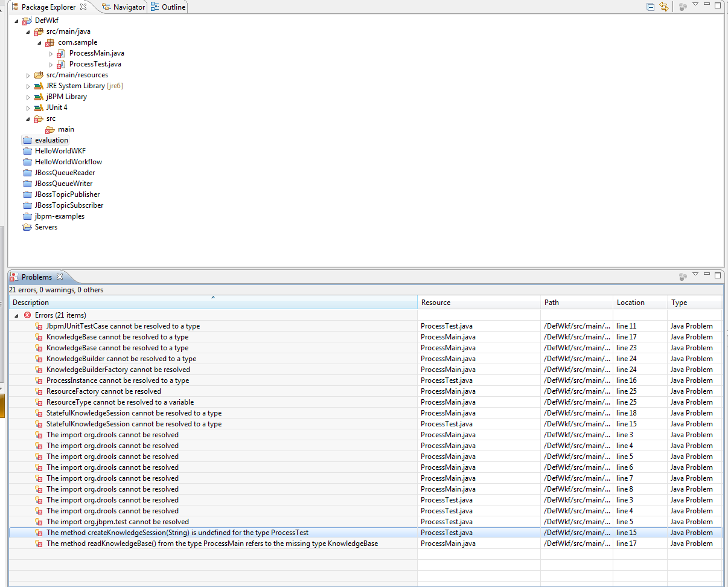
Task: Open the Package Explorer view menu
Action: tap(695, 6)
